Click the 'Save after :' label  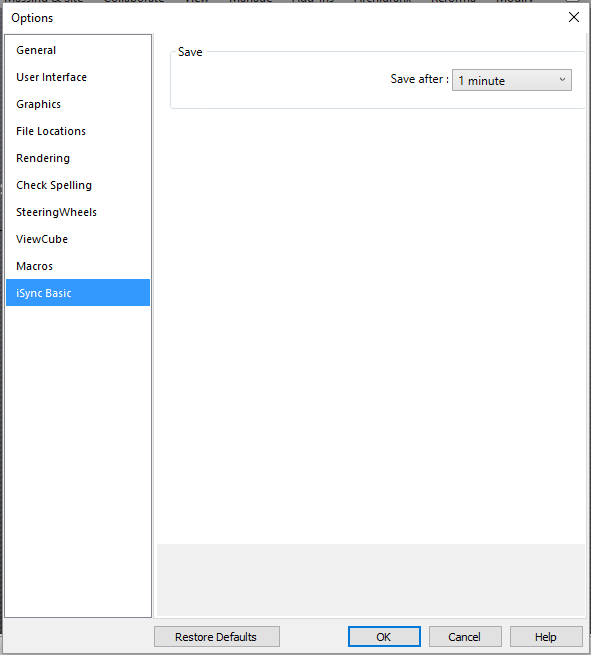(x=419, y=79)
